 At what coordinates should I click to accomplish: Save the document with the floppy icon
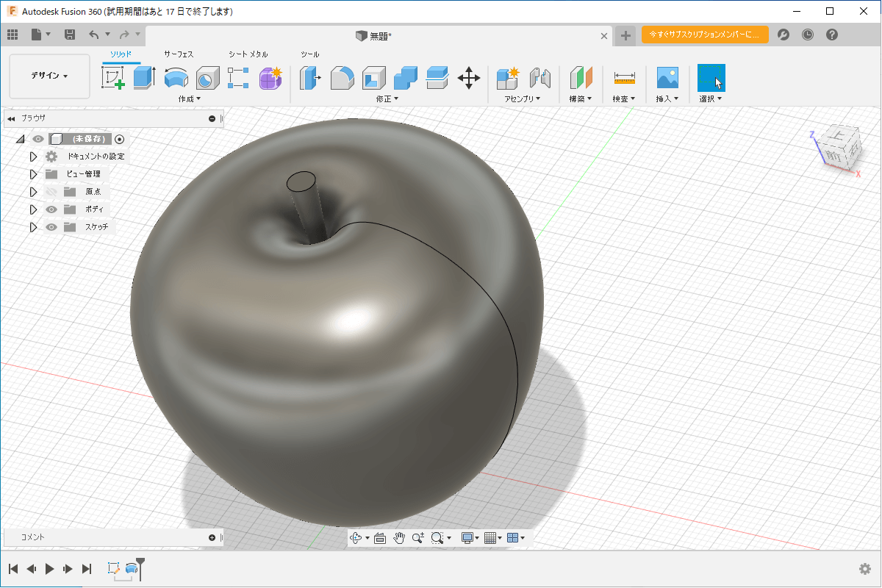[70, 35]
